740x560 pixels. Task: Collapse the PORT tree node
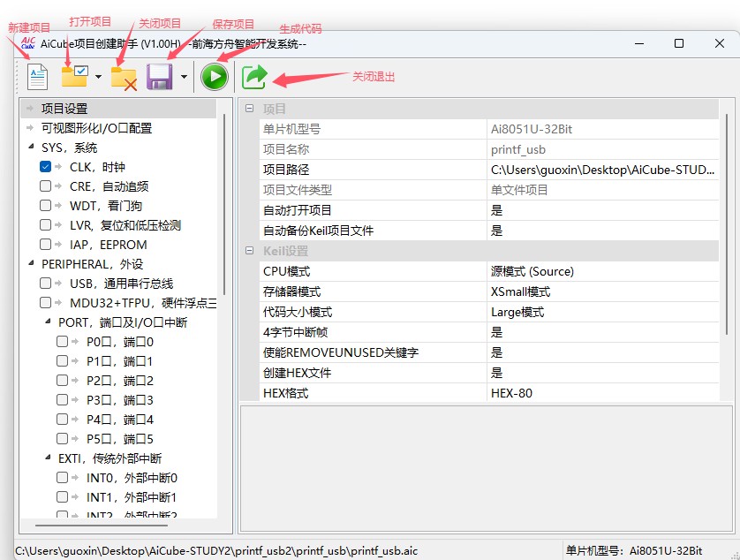49,322
